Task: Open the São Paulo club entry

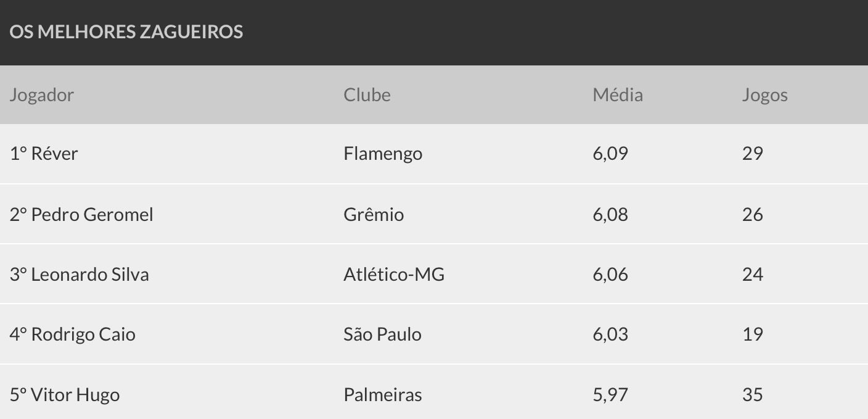Action: pos(382,334)
